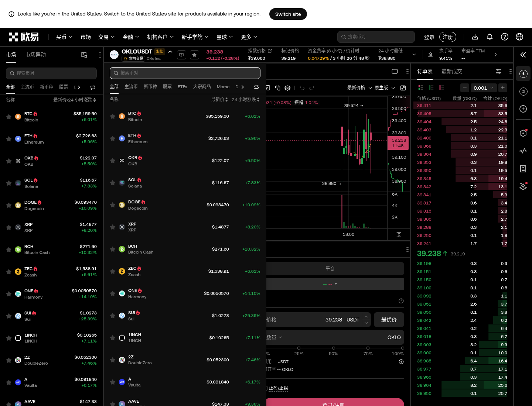The width and height of the screenshot is (532, 406).
Task: Favorite the OKLOUSDT pair with the star
Action: (x=195, y=55)
